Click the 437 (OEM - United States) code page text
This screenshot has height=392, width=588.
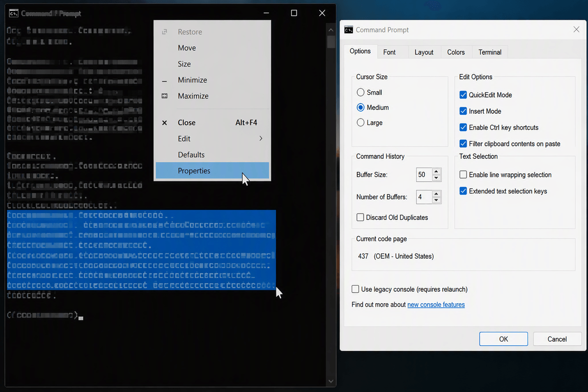tap(396, 256)
